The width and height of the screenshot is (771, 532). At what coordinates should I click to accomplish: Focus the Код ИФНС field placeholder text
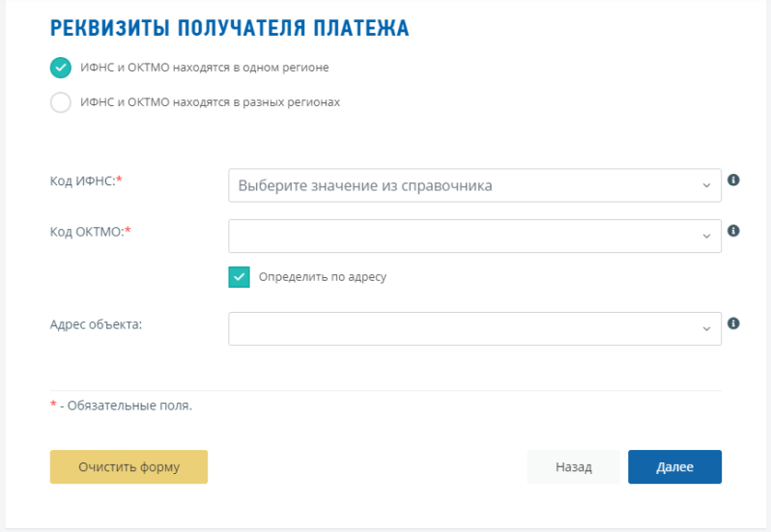point(365,185)
